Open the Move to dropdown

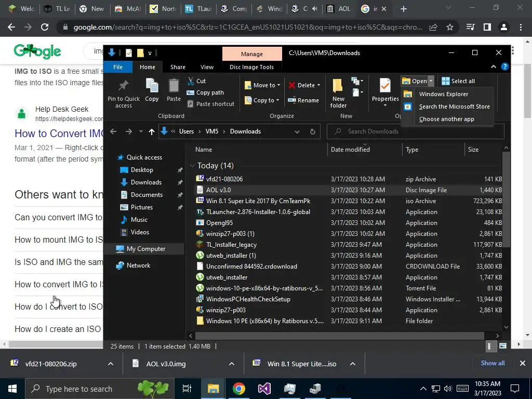(x=262, y=85)
